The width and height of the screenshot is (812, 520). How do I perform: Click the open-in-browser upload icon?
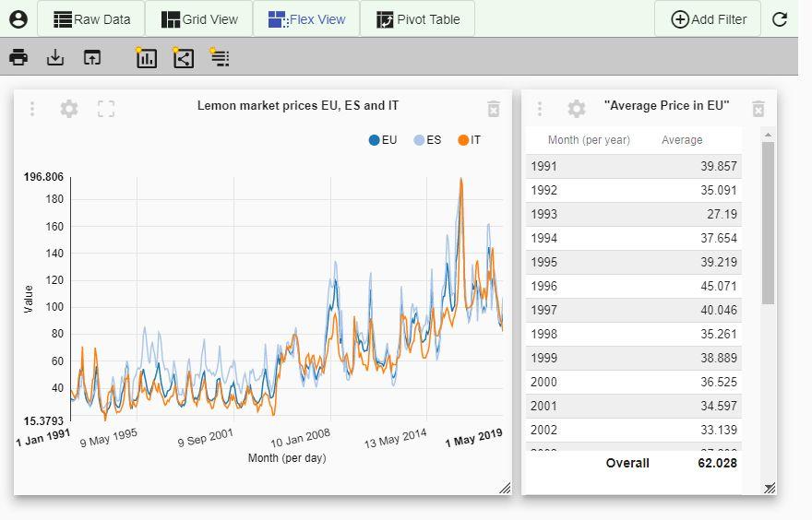[x=91, y=58]
